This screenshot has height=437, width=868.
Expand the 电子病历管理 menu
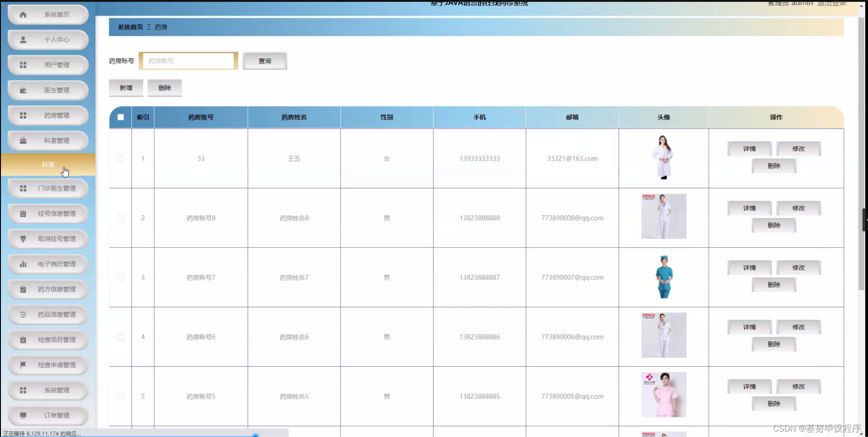pos(48,264)
